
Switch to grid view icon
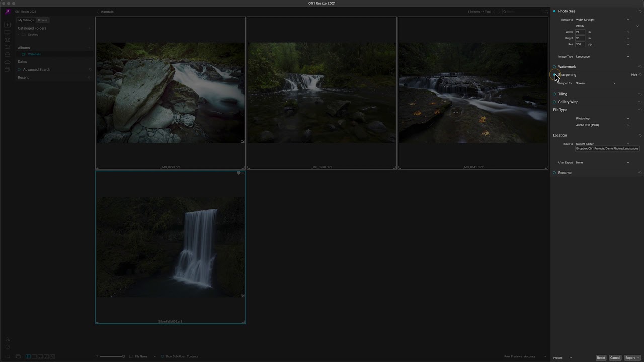pyautogui.click(x=28, y=356)
